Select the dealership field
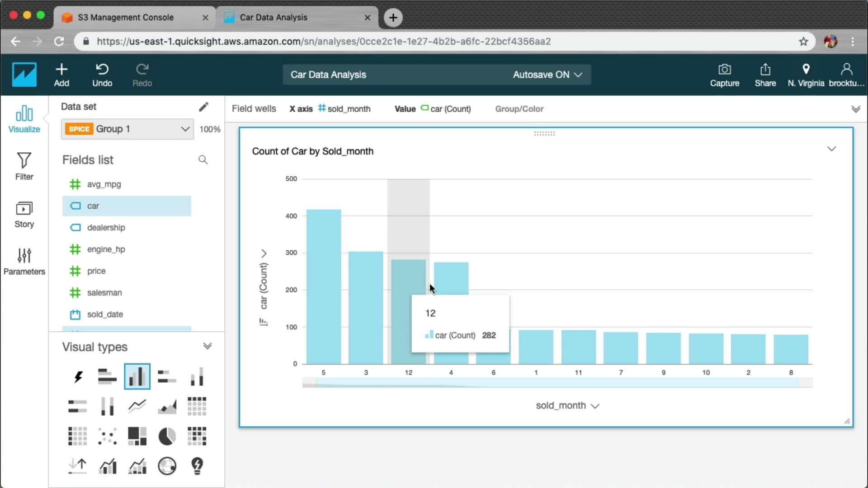Viewport: 868px width, 488px height. pos(106,227)
